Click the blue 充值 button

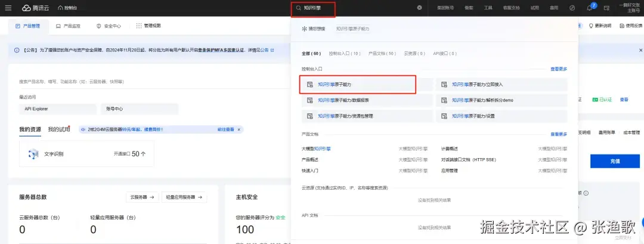615,161
